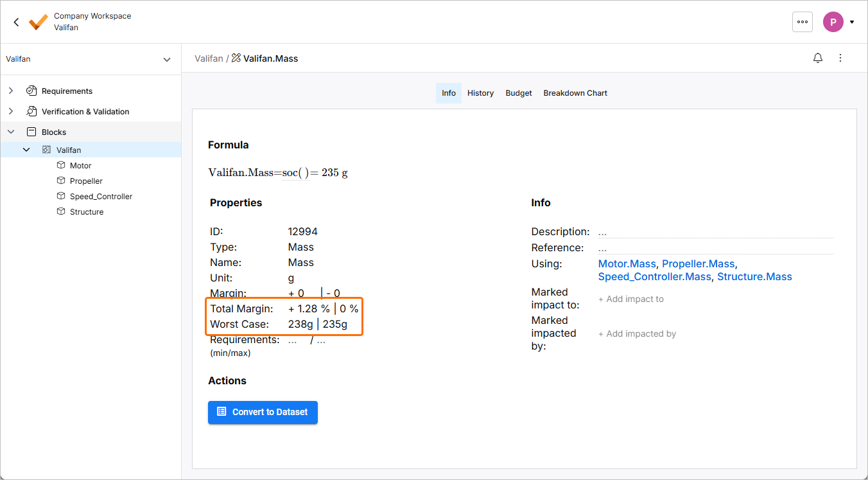Click the three-dots button in header
The image size is (868, 480).
[803, 22]
